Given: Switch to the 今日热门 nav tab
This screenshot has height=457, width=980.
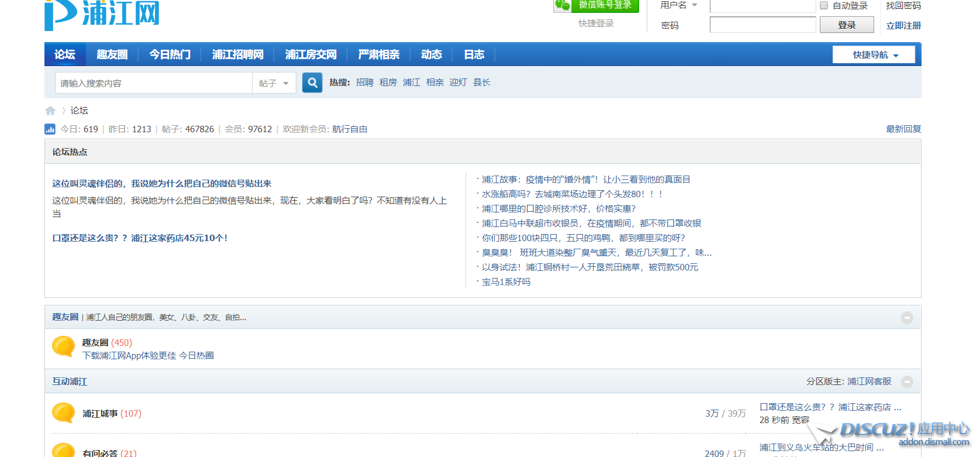Looking at the screenshot, I should pos(170,54).
